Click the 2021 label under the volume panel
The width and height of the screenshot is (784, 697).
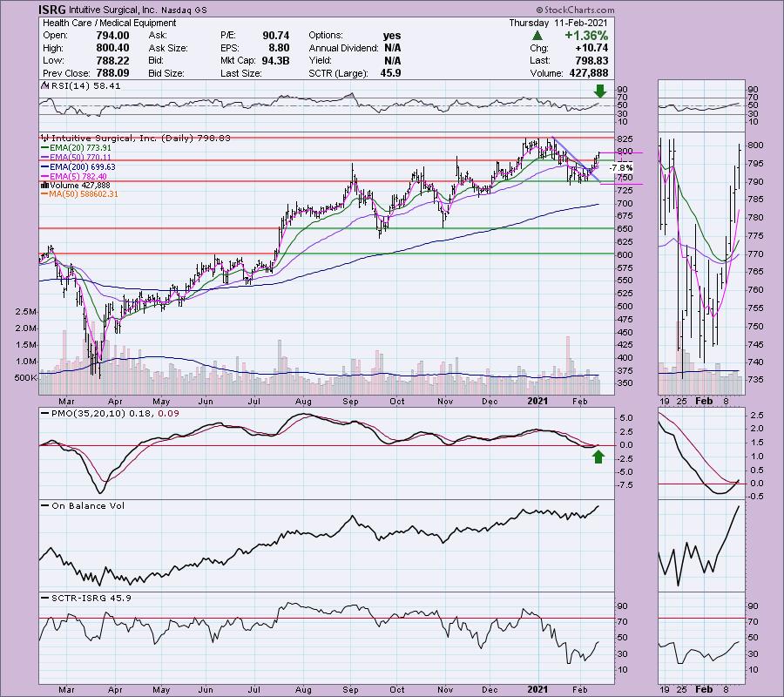538,401
